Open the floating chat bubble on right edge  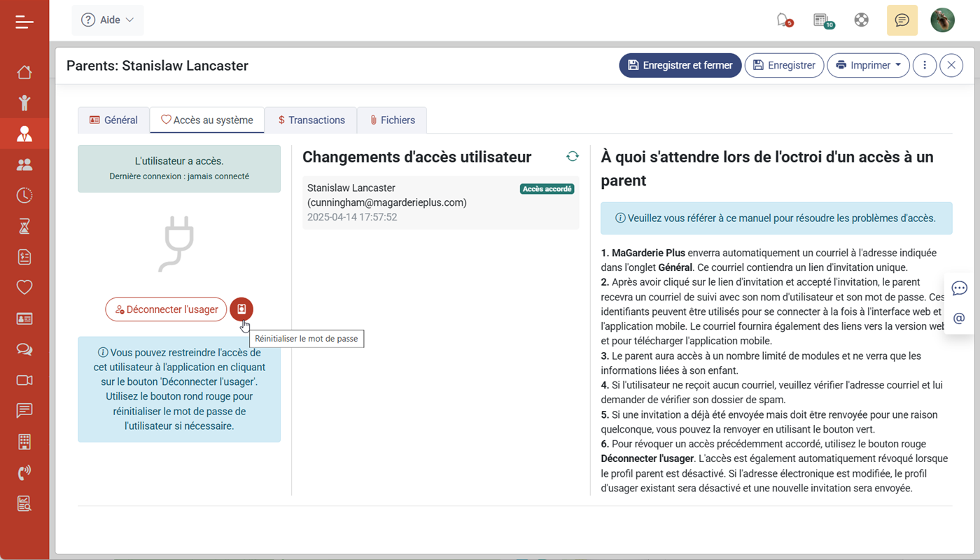click(x=960, y=288)
